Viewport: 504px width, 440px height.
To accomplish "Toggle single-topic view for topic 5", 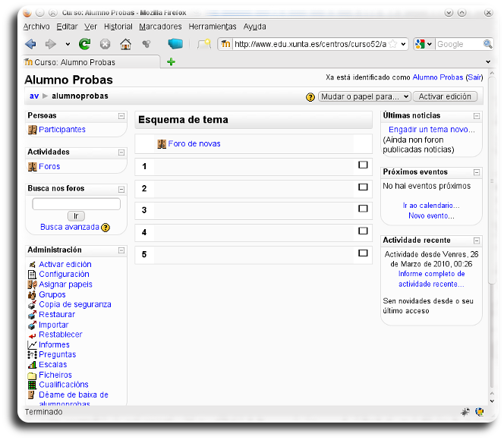I will pyautogui.click(x=363, y=253).
